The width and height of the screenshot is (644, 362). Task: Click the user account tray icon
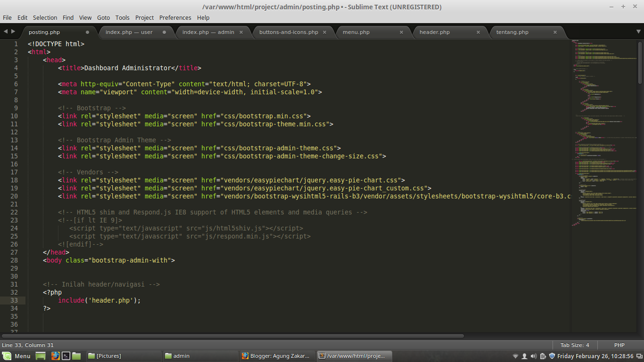pyautogui.click(x=524, y=356)
